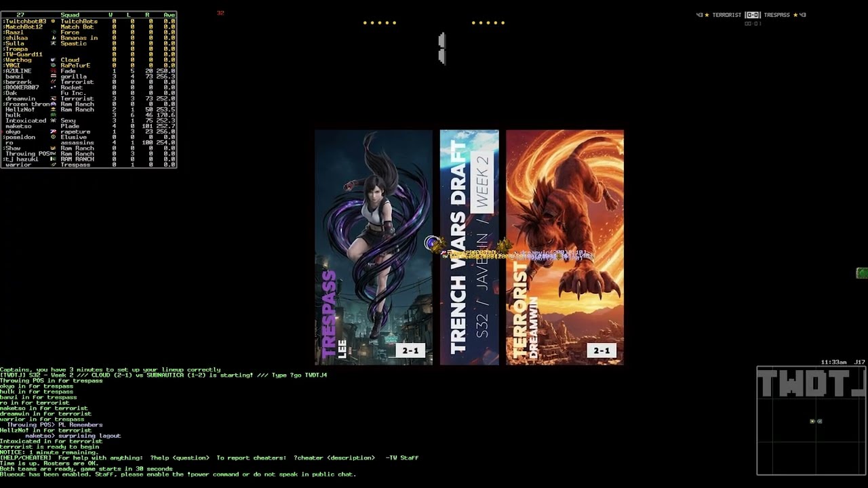The width and height of the screenshot is (868, 488).
Task: Select the Squad column header
Action: click(70, 15)
